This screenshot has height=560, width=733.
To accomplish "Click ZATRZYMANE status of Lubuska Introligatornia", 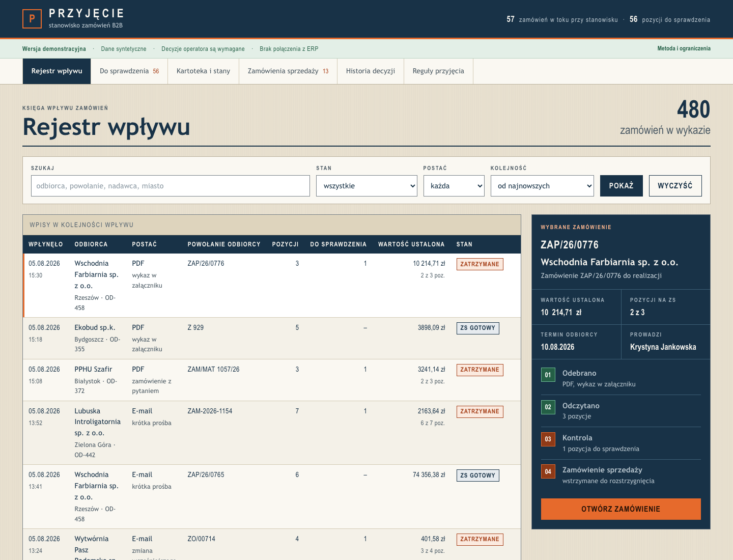I will click(480, 411).
